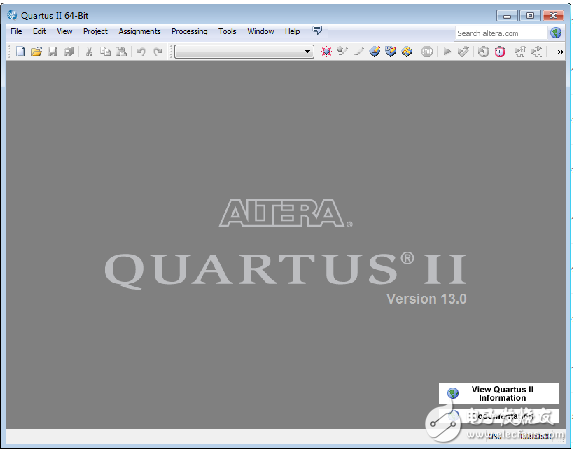Image resolution: width=573 pixels, height=451 pixels.
Task: Open the Window menu
Action: (x=261, y=31)
